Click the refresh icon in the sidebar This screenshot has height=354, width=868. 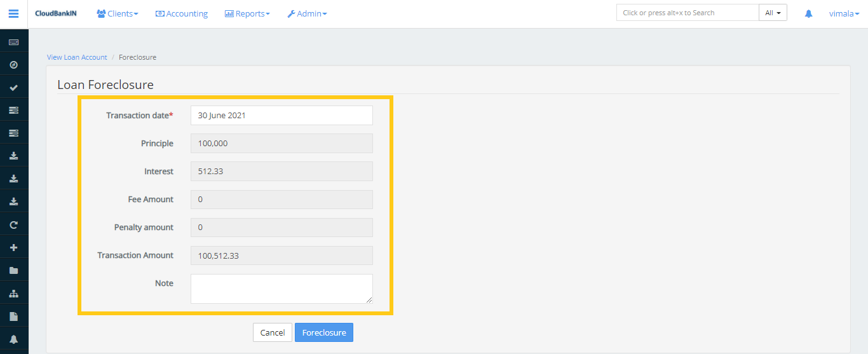13,225
